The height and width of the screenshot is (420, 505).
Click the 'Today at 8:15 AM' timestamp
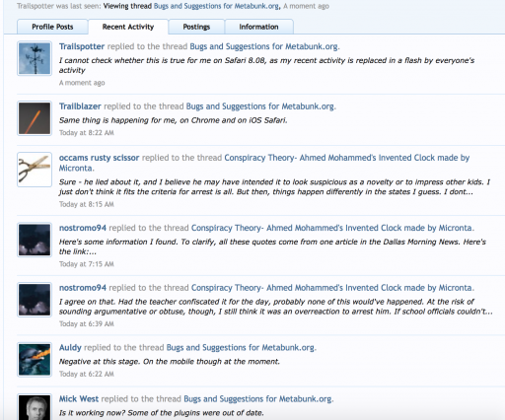tap(87, 204)
